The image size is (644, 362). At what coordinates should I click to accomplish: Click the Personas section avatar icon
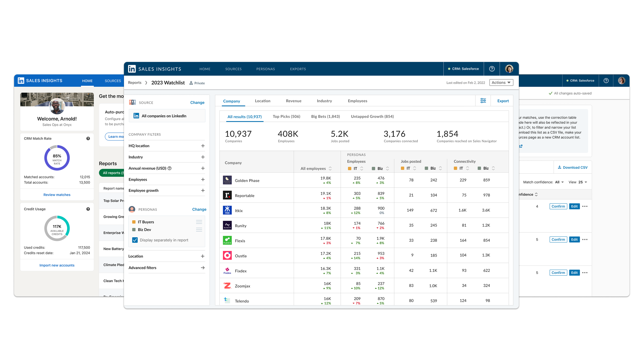(132, 209)
